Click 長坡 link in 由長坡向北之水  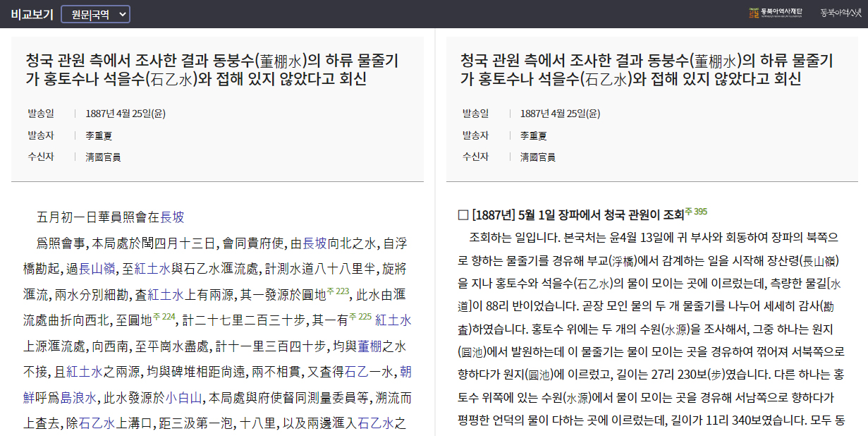tap(315, 243)
